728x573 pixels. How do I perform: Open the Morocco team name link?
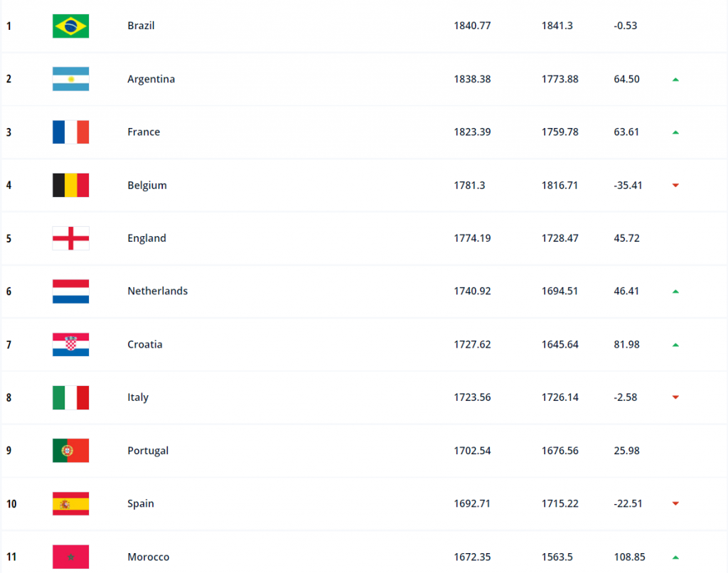[149, 557]
